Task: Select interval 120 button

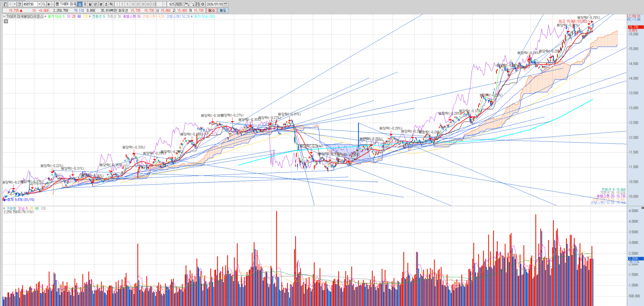Action: (153, 4)
